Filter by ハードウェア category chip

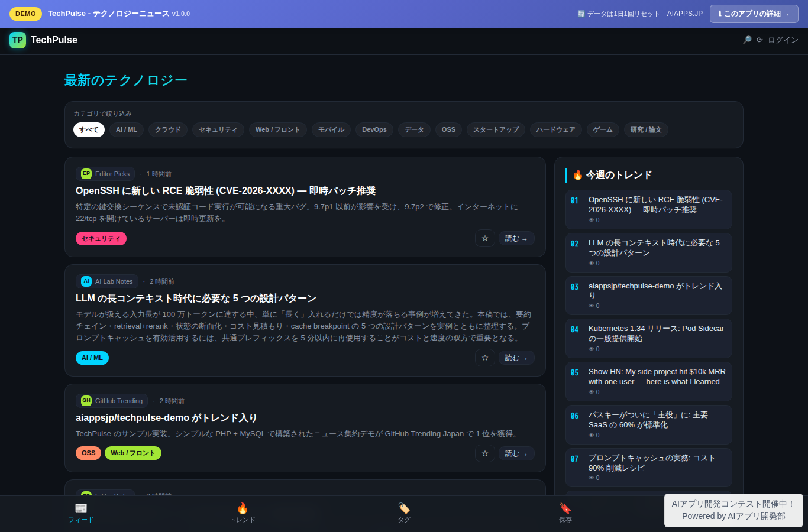[556, 129]
